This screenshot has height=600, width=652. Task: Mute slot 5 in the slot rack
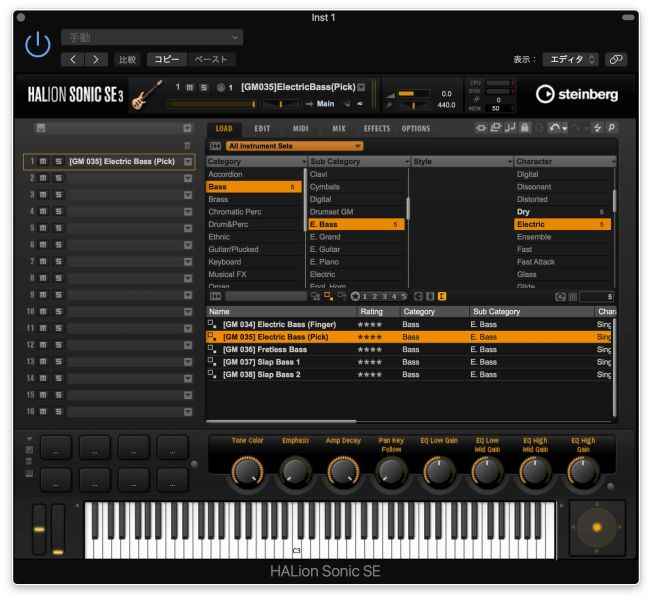click(x=43, y=228)
